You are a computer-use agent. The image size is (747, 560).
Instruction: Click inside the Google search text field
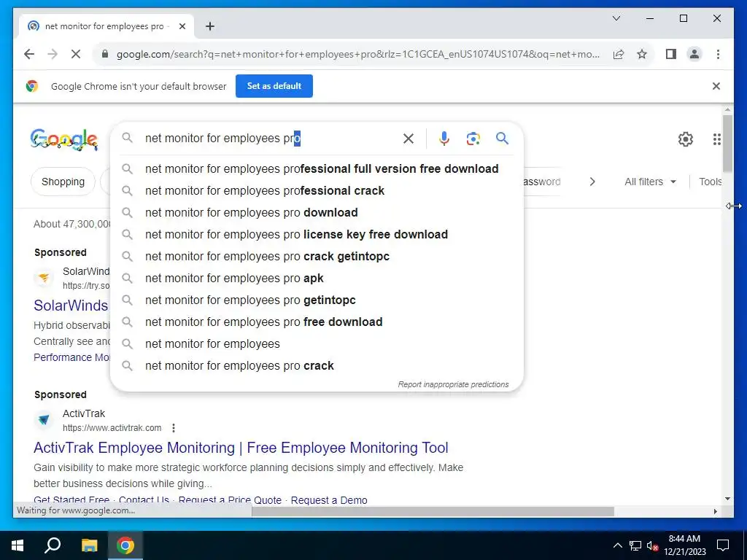point(270,139)
